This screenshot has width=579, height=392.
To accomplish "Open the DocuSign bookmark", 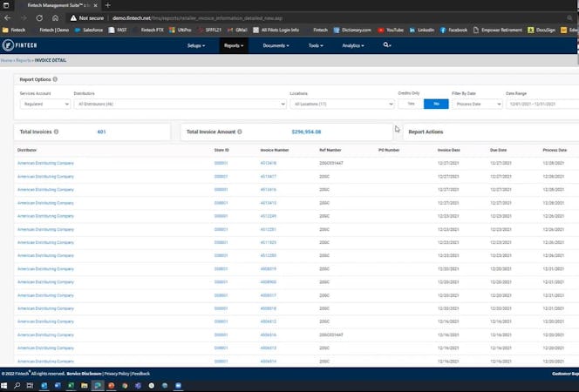I will click(542, 30).
